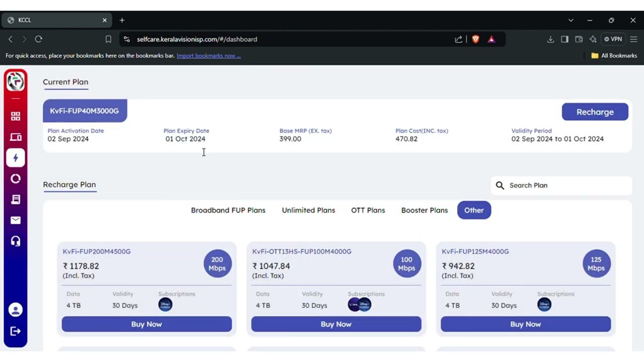The image size is (644, 362).
Task: Bookmark this page with bookmark icon
Action: click(x=108, y=39)
